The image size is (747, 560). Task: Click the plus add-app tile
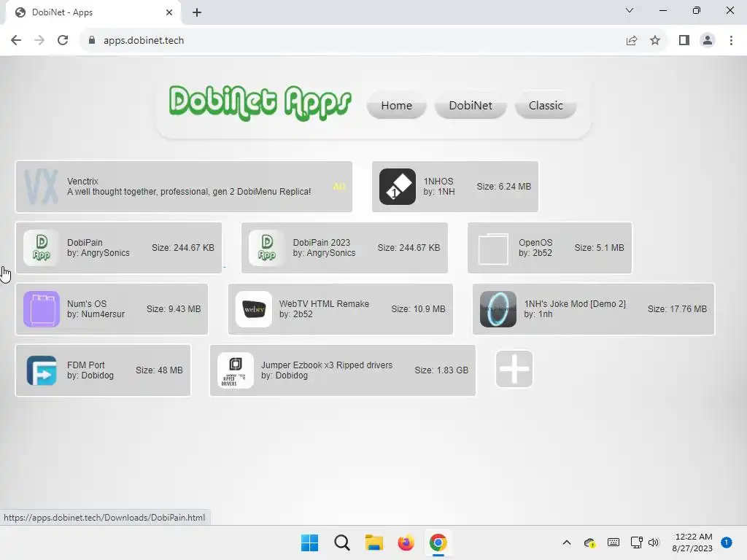click(x=514, y=369)
